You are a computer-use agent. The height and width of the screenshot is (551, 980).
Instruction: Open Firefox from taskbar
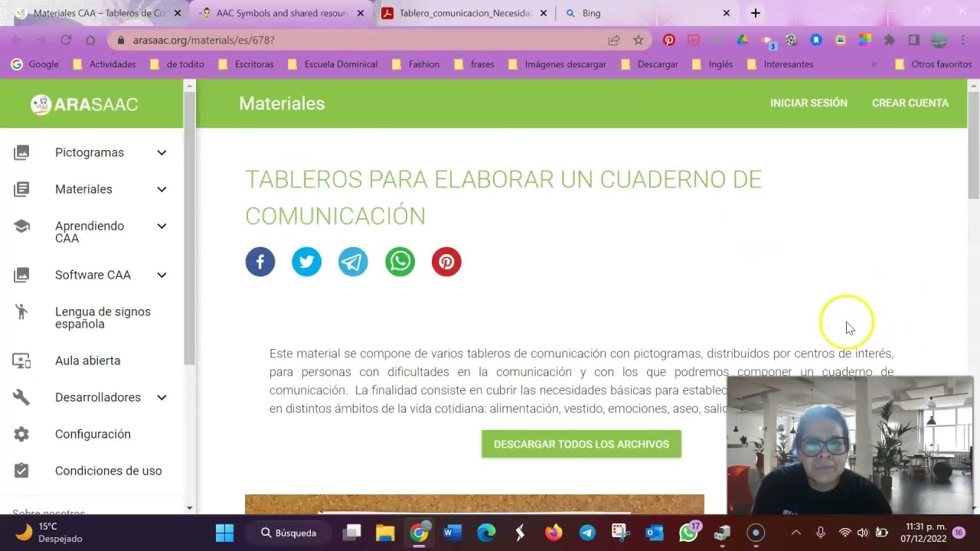pos(554,533)
